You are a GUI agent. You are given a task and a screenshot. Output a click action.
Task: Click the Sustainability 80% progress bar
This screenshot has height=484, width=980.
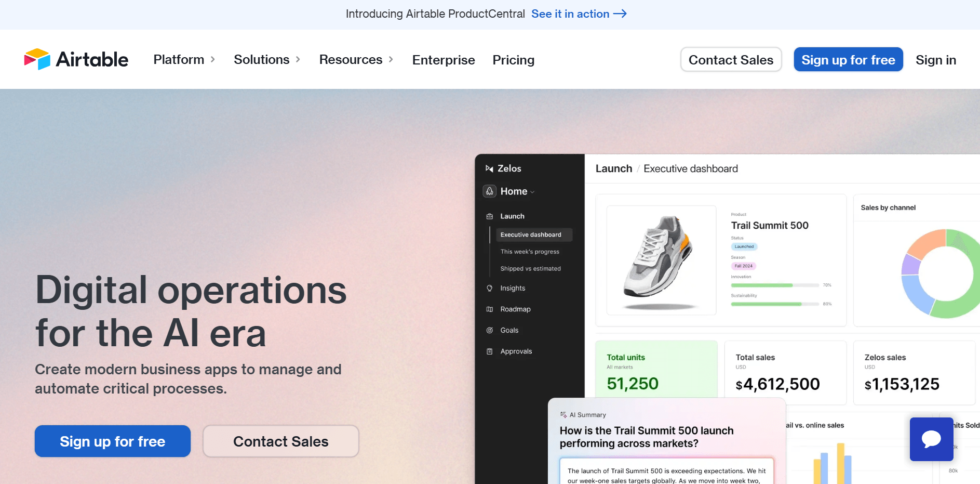click(x=775, y=304)
